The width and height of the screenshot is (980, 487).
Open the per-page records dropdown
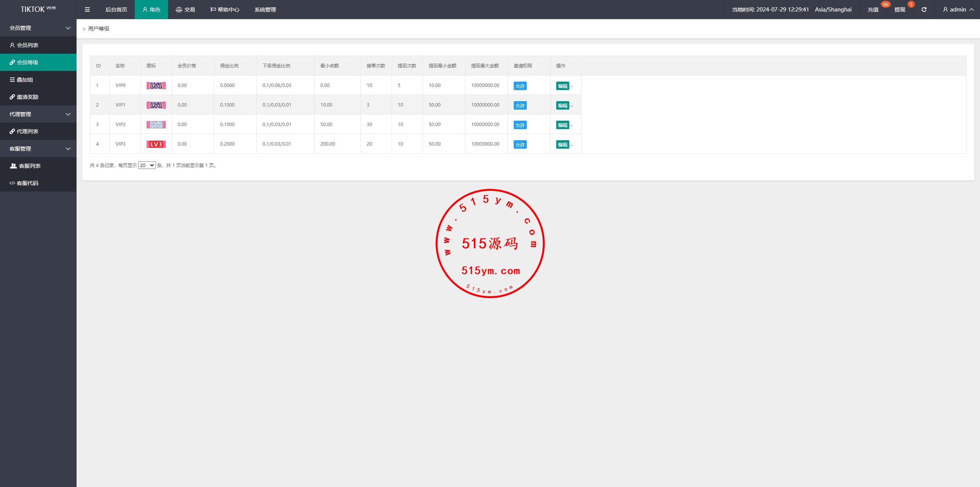(x=147, y=165)
